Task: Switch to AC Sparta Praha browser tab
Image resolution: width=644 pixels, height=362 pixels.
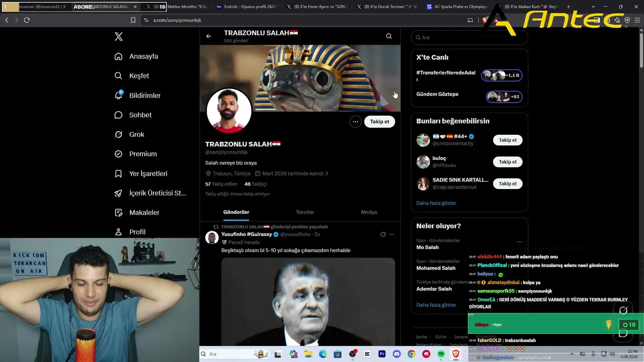Action: [457, 7]
